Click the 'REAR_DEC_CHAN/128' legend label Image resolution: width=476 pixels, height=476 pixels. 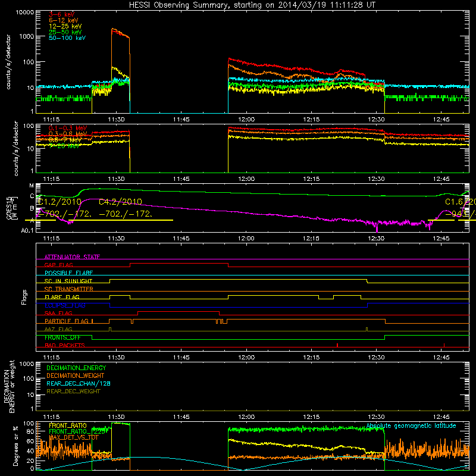click(79, 383)
